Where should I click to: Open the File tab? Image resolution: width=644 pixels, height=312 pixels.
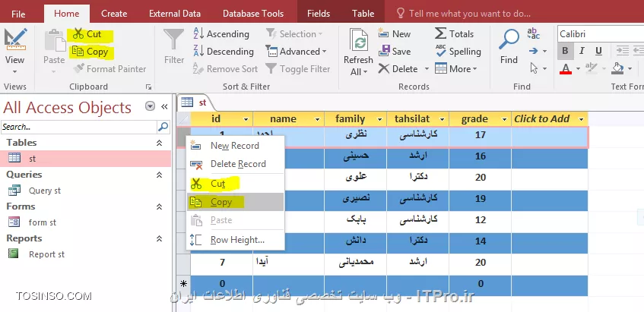point(18,14)
